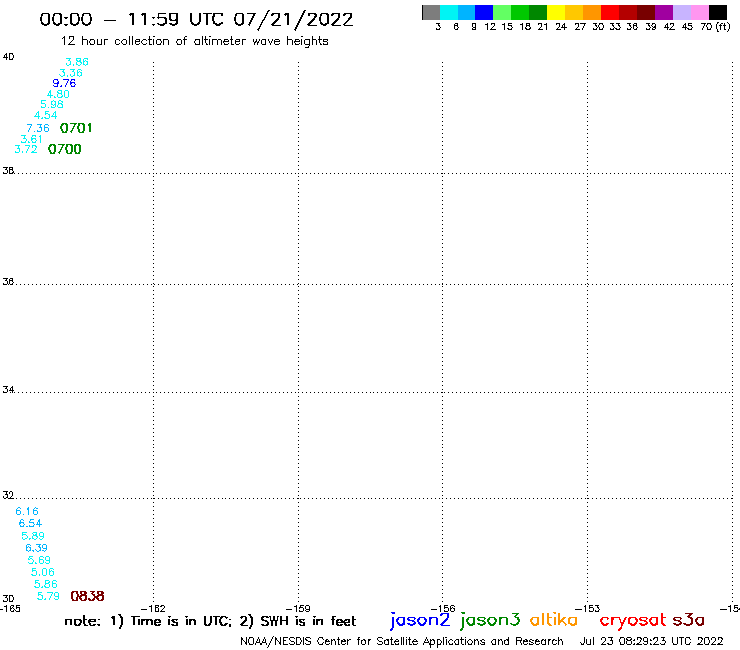740x650 pixels.
Task: Click the 4.54 wave height reading
Action: pos(46,115)
